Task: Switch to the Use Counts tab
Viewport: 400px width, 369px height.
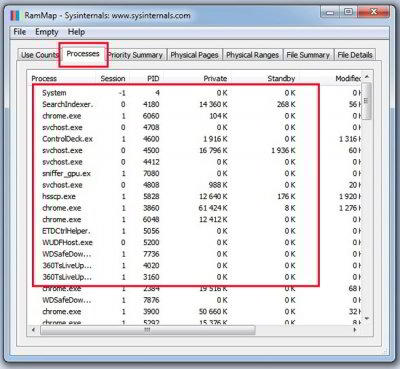Action: pos(39,55)
